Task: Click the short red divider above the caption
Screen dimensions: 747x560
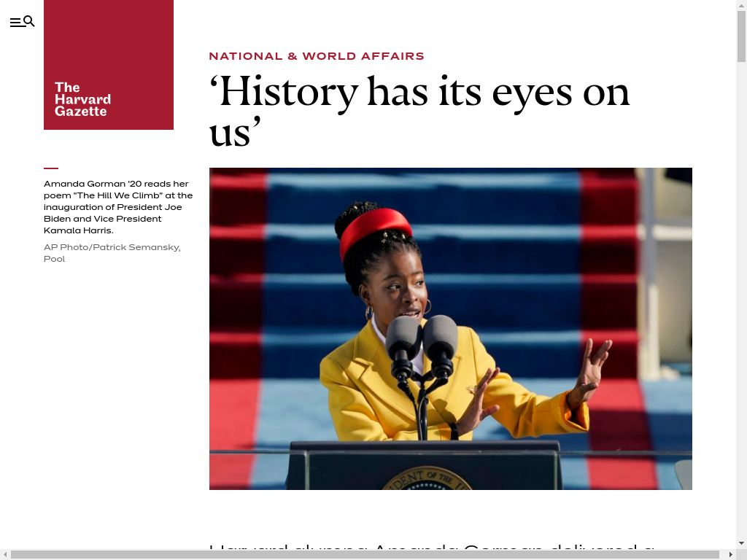Action: (x=51, y=168)
